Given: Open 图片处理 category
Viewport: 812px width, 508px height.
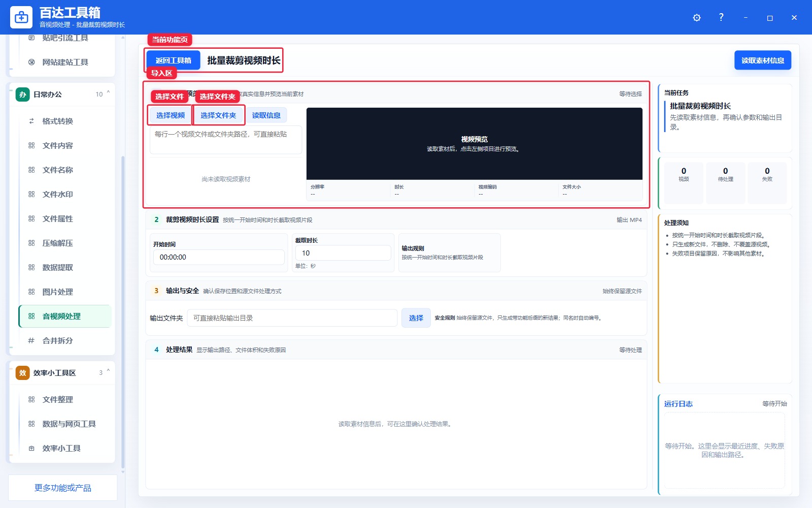Looking at the screenshot, I should (65, 292).
